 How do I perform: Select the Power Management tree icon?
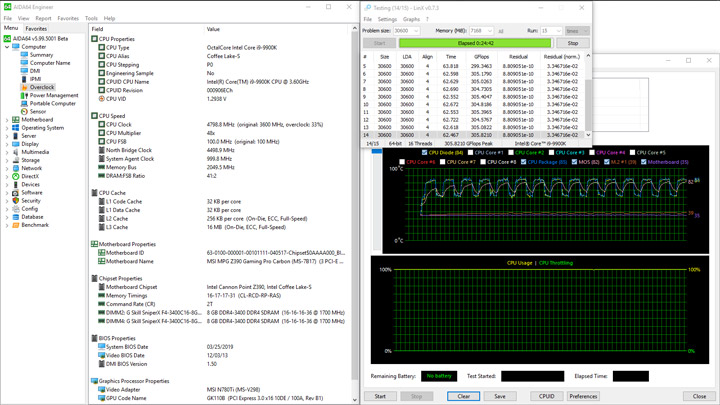point(25,95)
